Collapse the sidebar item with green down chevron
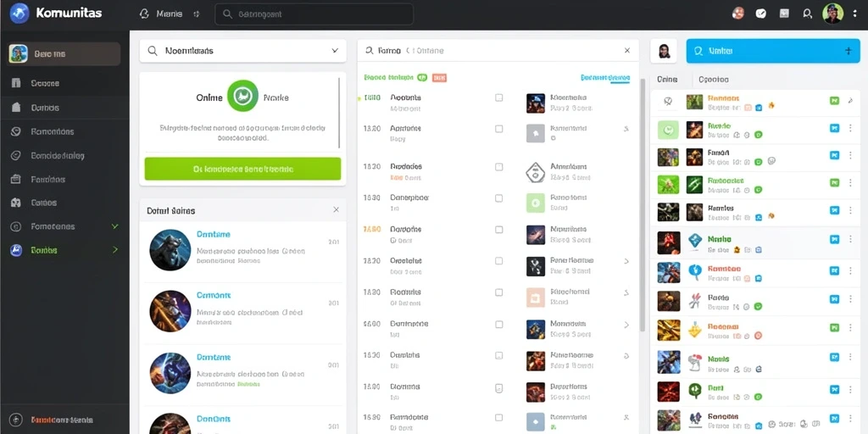The width and height of the screenshot is (868, 434). coord(115,226)
